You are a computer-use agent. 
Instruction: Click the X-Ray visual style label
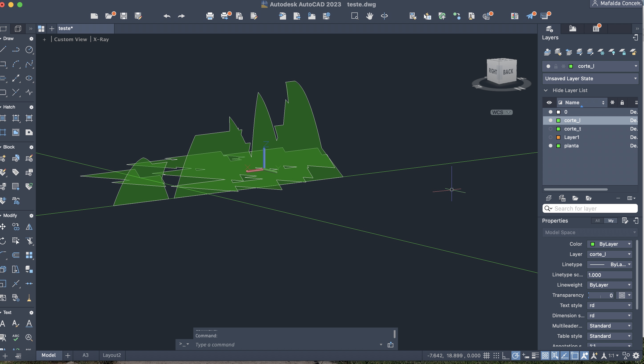click(101, 39)
